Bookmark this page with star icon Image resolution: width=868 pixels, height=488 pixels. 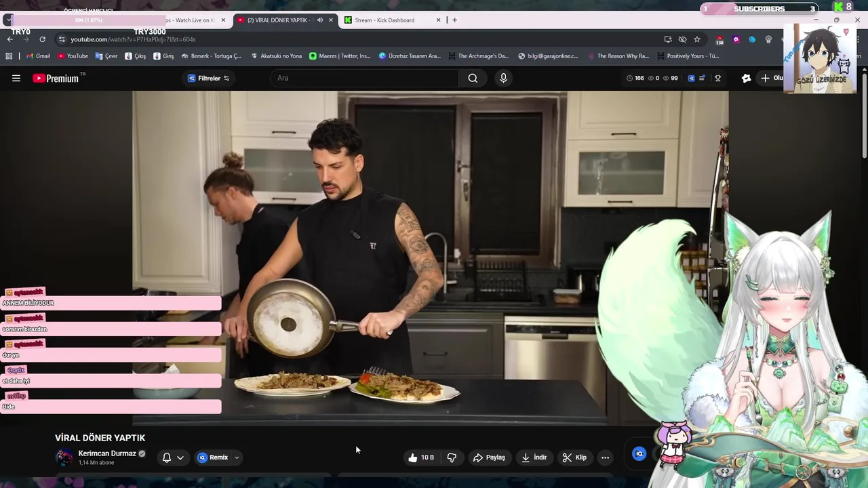(x=697, y=39)
